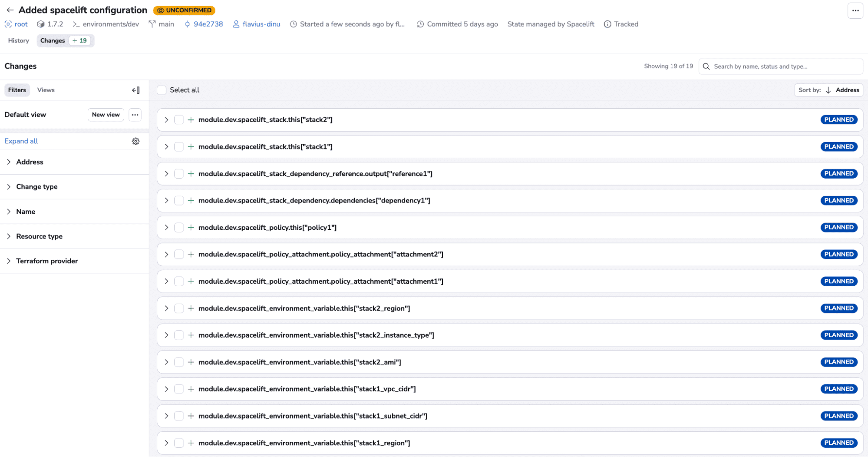Click the '+ 19' changes count badge
Image resolution: width=868 pixels, height=457 pixels.
[x=80, y=41]
